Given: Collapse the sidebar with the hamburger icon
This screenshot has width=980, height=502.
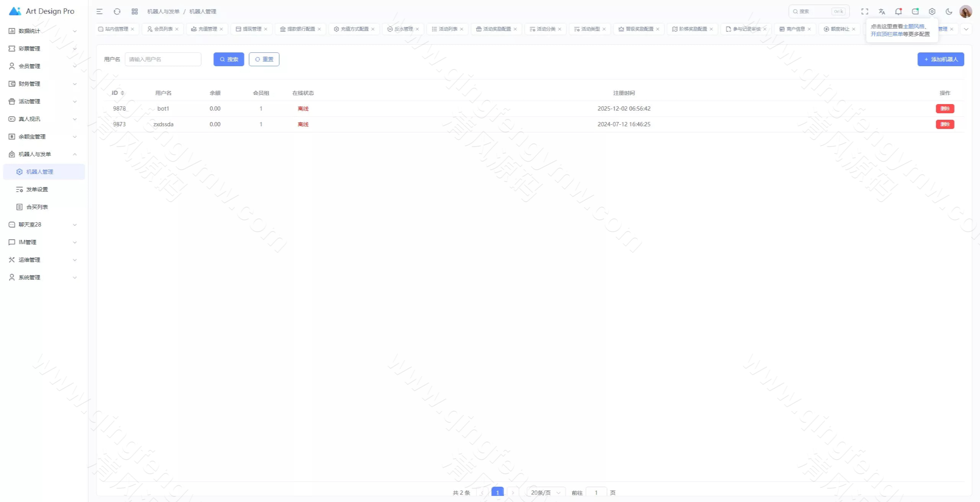Looking at the screenshot, I should pos(99,11).
